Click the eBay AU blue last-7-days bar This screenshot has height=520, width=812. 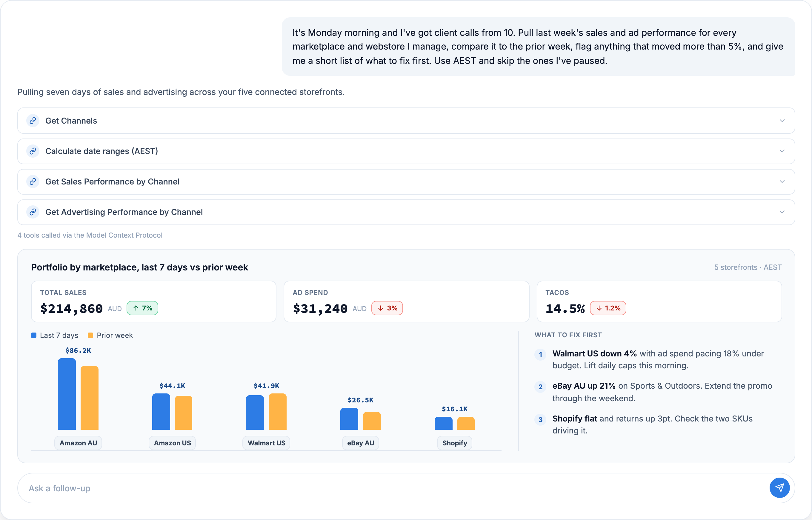349,419
